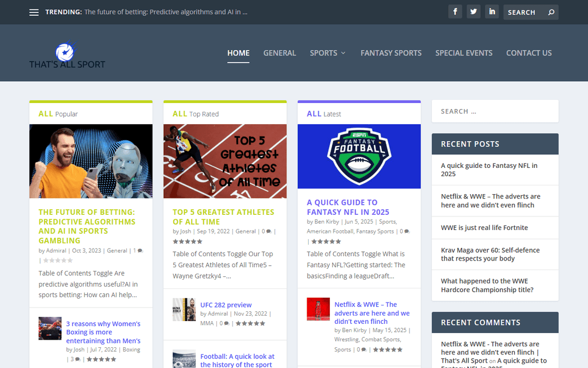Open the LinkedIn social icon
The height and width of the screenshot is (368, 588).
pyautogui.click(x=492, y=11)
